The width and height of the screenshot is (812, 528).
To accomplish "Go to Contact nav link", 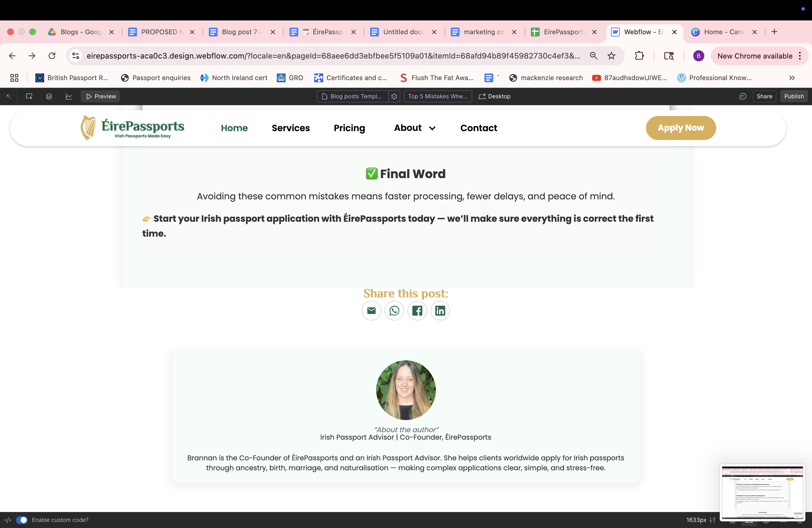I will pyautogui.click(x=479, y=128).
